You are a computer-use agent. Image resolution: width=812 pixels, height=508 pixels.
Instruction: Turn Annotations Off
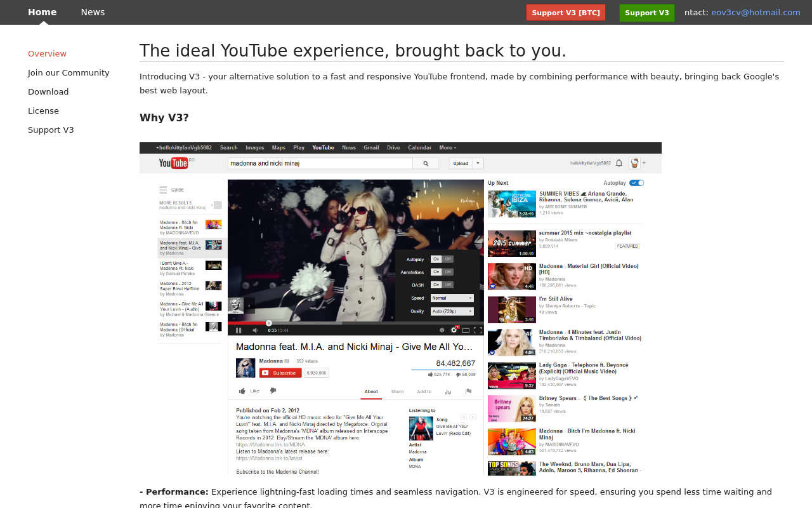[x=448, y=272]
